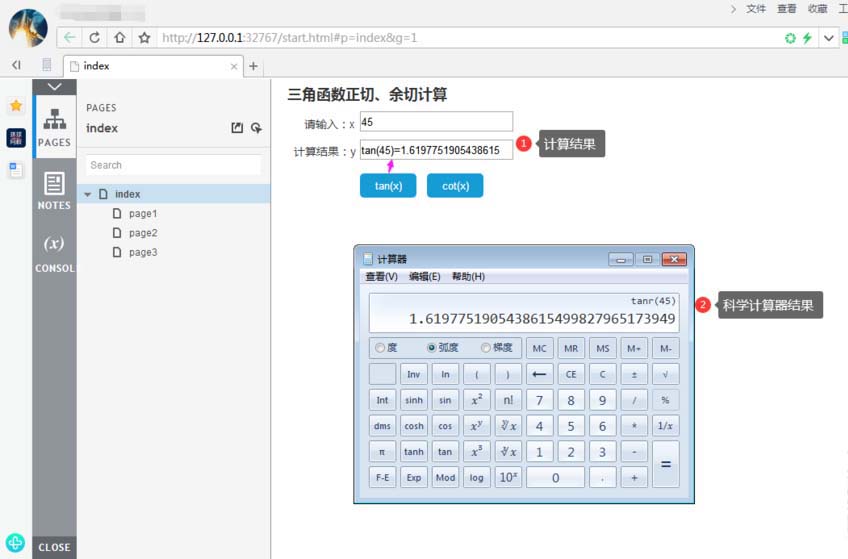The width and height of the screenshot is (848, 559).
Task: Select the 弧度 radians radio button
Action: pos(432,348)
